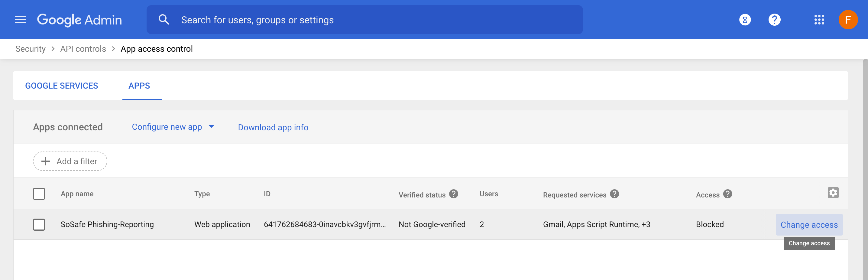
Task: Click Add a filter button
Action: tap(70, 161)
